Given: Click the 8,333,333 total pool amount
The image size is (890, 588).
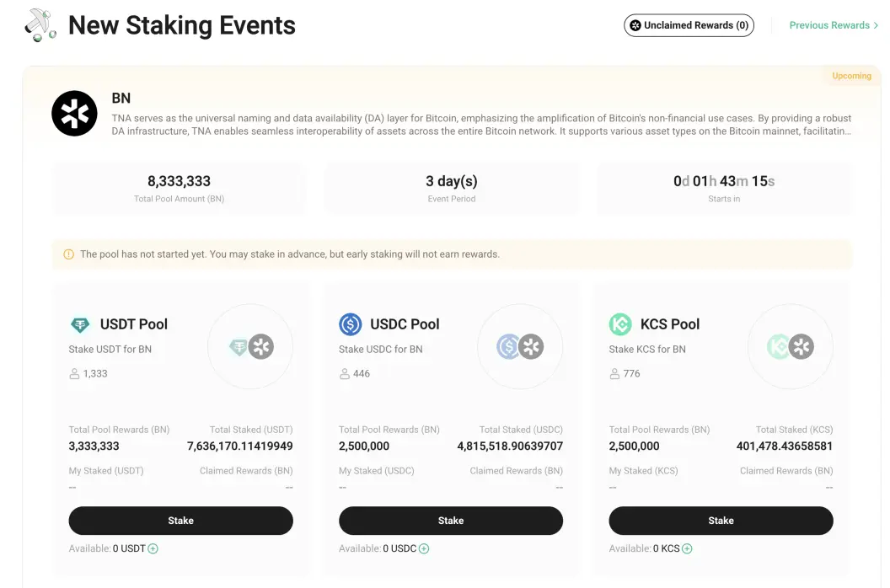Looking at the screenshot, I should [x=179, y=181].
